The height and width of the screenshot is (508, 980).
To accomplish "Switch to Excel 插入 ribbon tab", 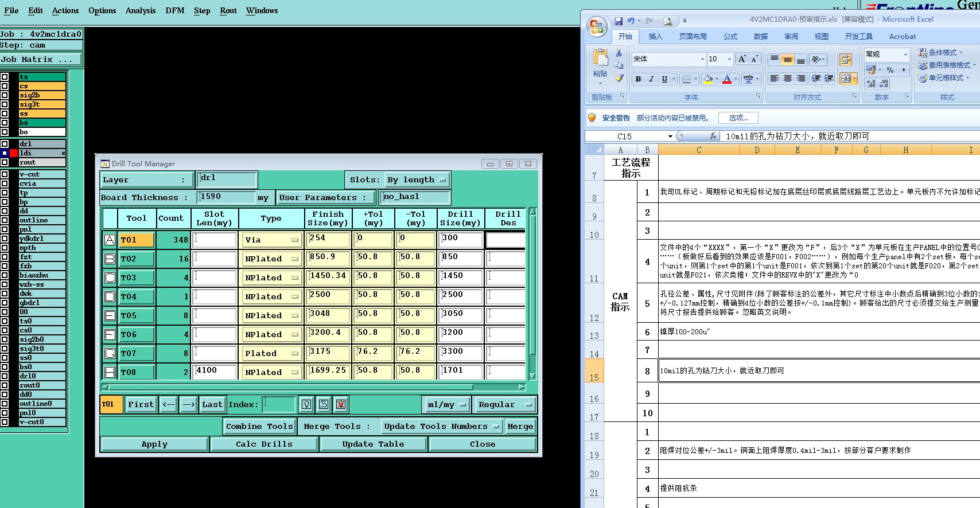I will coord(655,36).
